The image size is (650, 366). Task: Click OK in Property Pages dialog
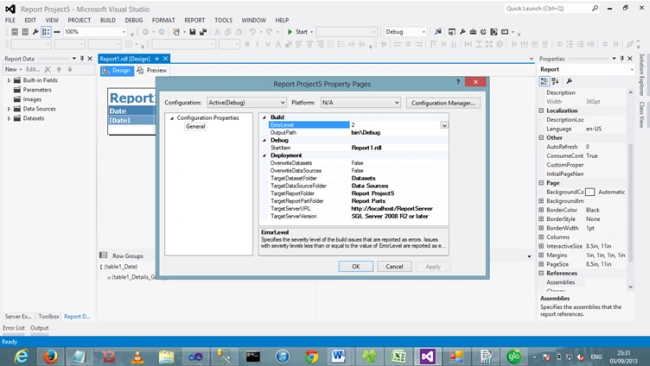point(356,267)
